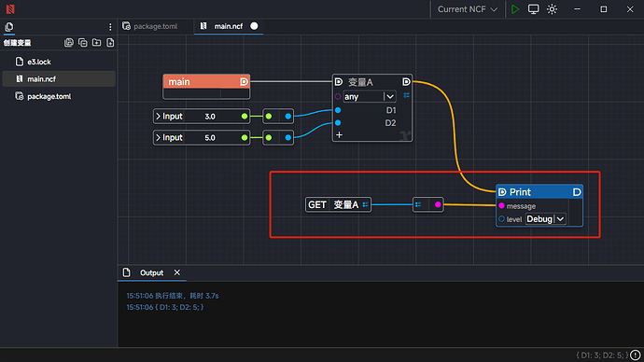Click the 15:51:06 执行结束 log line

tap(173, 296)
